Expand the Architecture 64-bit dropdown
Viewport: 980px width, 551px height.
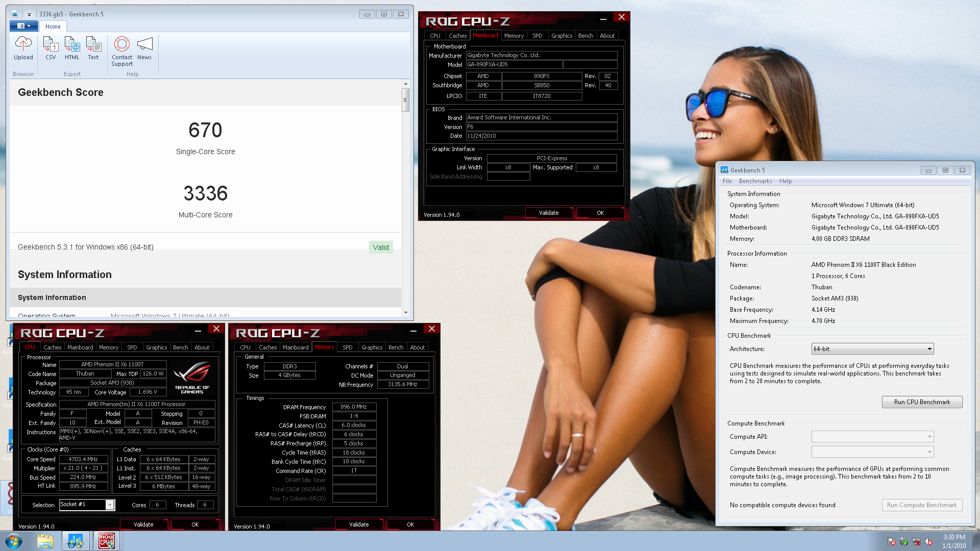pyautogui.click(x=872, y=349)
